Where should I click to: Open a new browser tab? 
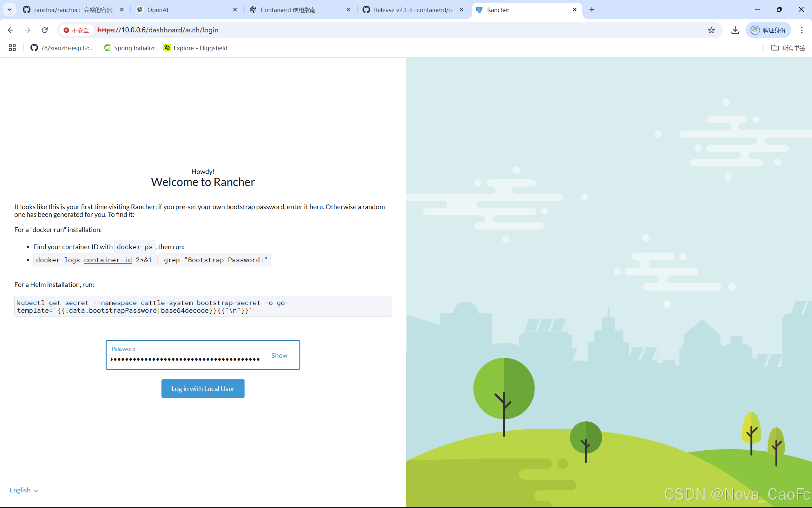(x=592, y=10)
